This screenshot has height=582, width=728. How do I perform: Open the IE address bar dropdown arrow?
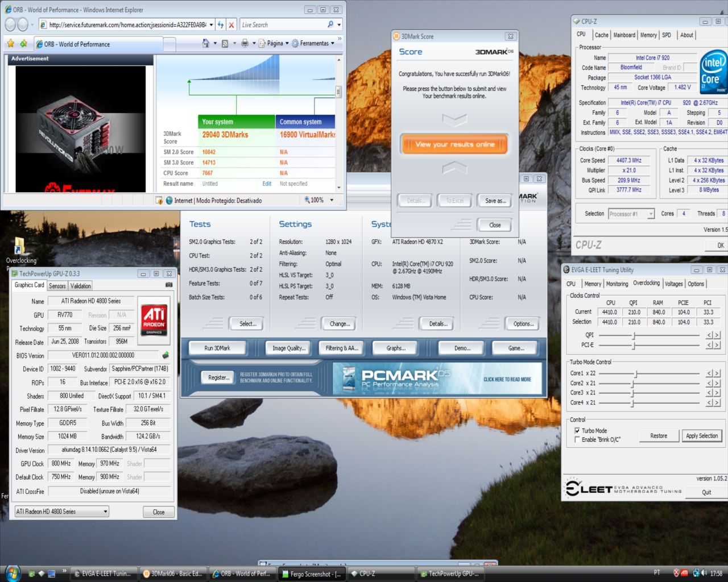tap(211, 25)
